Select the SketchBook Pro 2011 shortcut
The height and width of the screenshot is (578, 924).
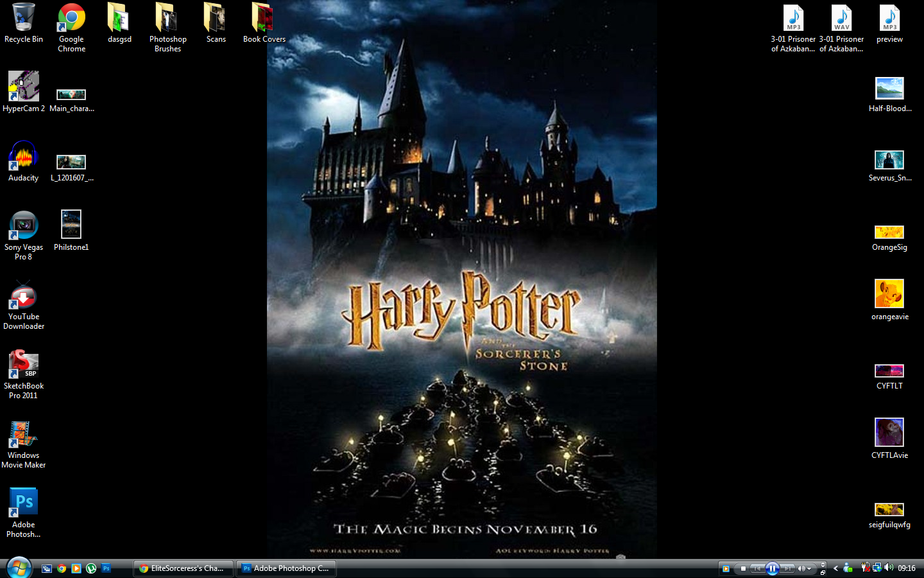pos(24,365)
